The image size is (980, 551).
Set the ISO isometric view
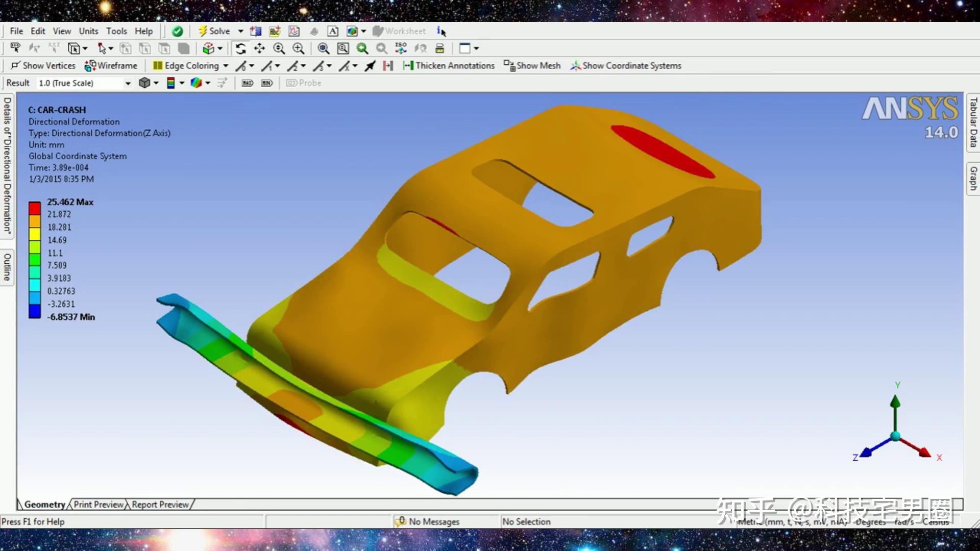coord(401,48)
